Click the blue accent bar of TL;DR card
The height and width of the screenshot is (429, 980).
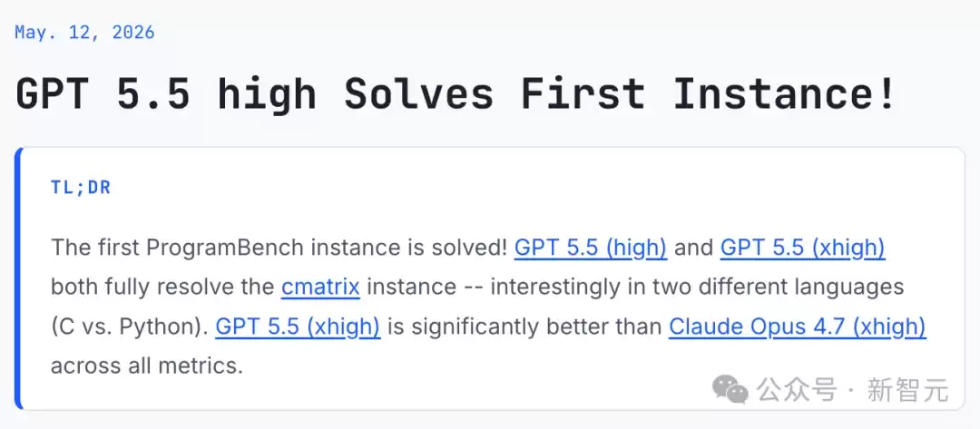[x=19, y=278]
